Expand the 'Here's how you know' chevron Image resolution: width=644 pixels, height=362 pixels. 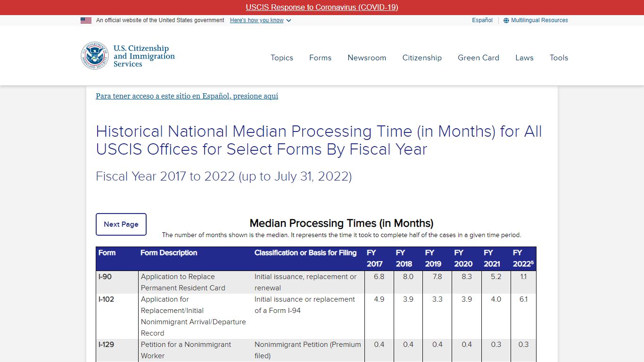[x=289, y=20]
